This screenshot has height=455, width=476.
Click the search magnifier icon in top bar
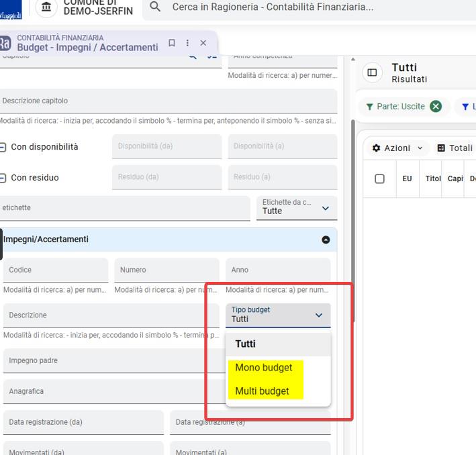155,6
